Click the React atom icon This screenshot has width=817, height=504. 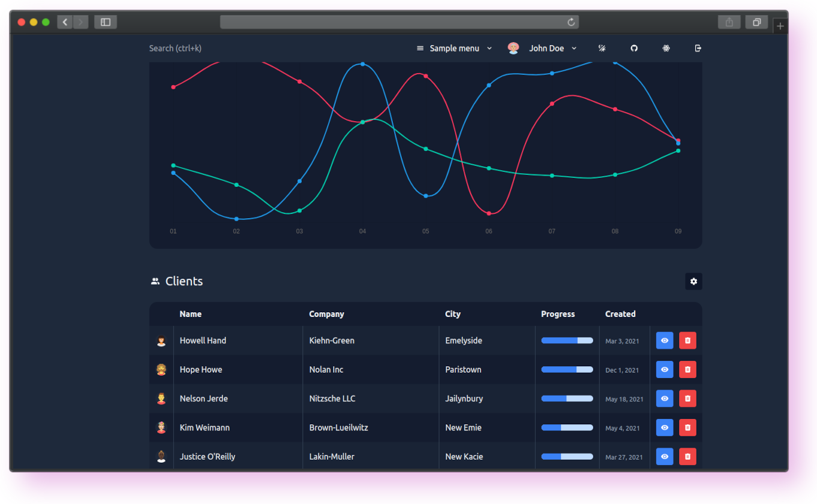tap(666, 49)
